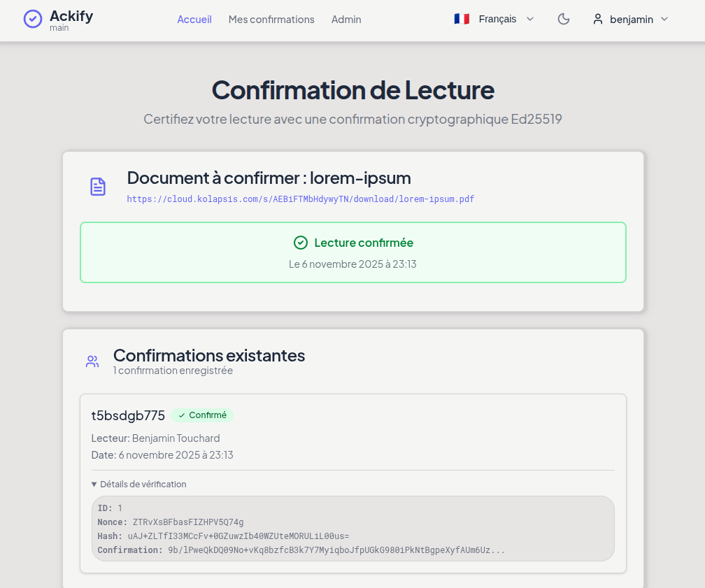Click the Ackify brand name

pyautogui.click(x=71, y=16)
